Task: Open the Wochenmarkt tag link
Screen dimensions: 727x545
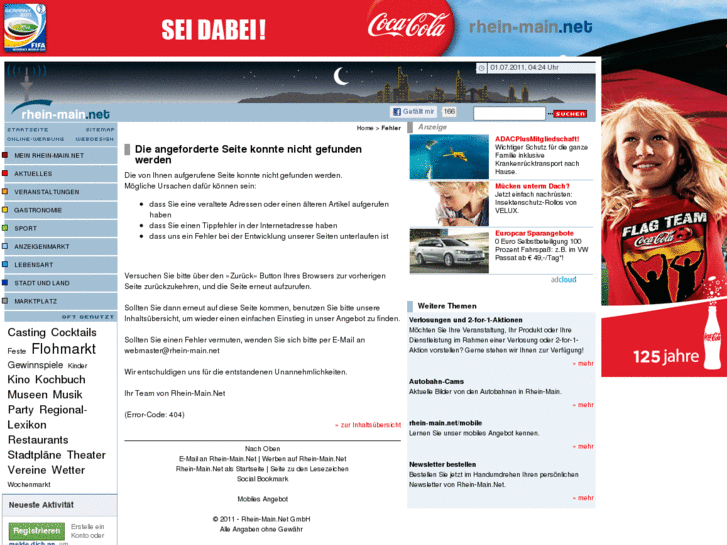Action: coord(29,484)
